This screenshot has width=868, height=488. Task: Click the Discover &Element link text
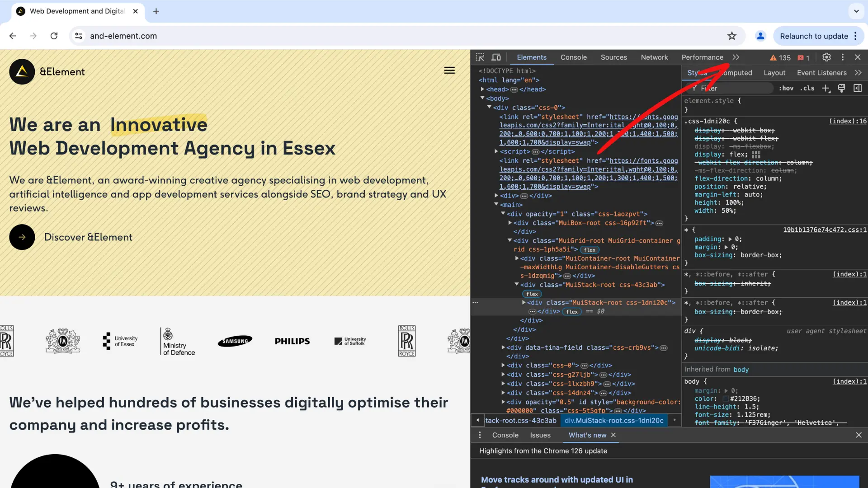(x=88, y=237)
